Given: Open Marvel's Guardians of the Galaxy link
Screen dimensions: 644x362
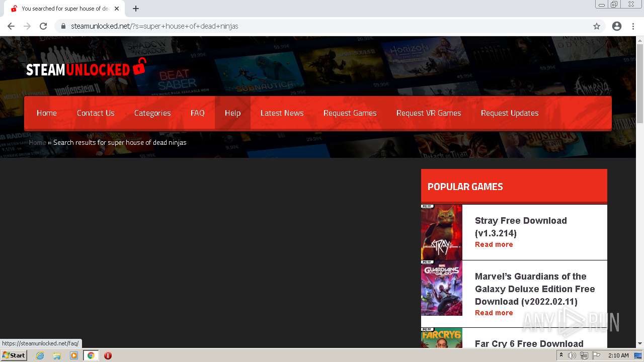Looking at the screenshot, I should 535,289.
